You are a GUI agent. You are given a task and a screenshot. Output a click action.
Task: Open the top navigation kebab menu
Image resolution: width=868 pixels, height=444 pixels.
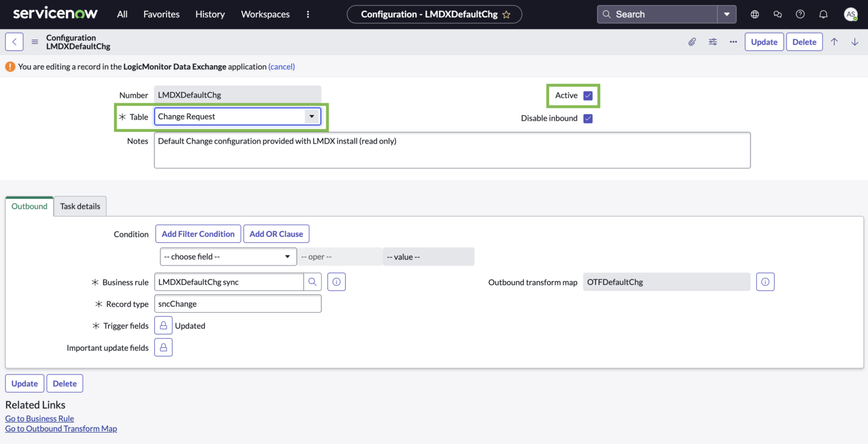point(308,14)
